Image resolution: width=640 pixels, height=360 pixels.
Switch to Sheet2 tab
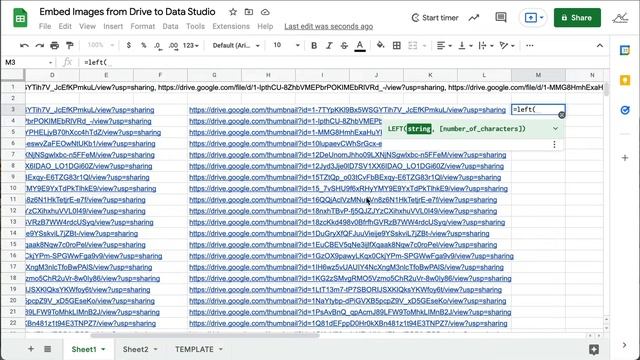pyautogui.click(x=136, y=349)
